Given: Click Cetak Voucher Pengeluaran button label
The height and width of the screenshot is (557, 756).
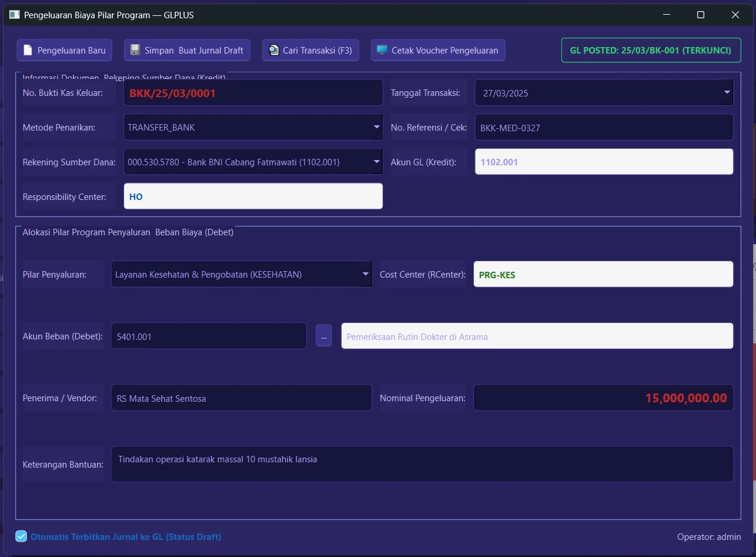Looking at the screenshot, I should [x=445, y=51].
